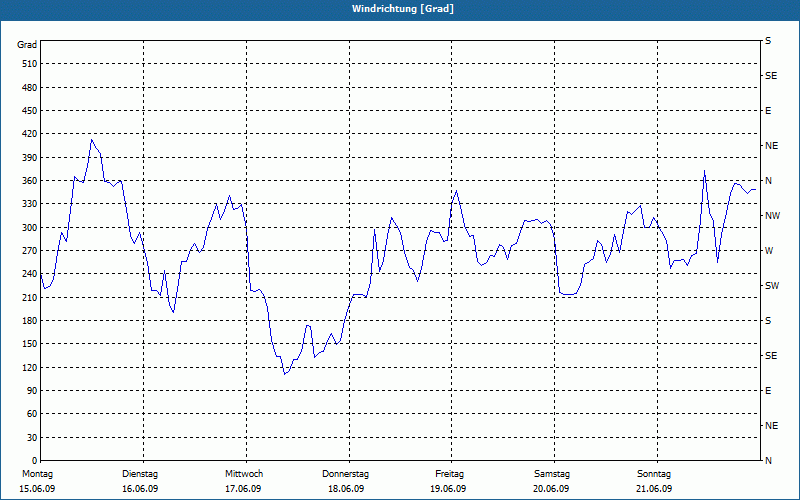Select the 30 degree axis label
The image size is (800, 500).
coord(32,437)
